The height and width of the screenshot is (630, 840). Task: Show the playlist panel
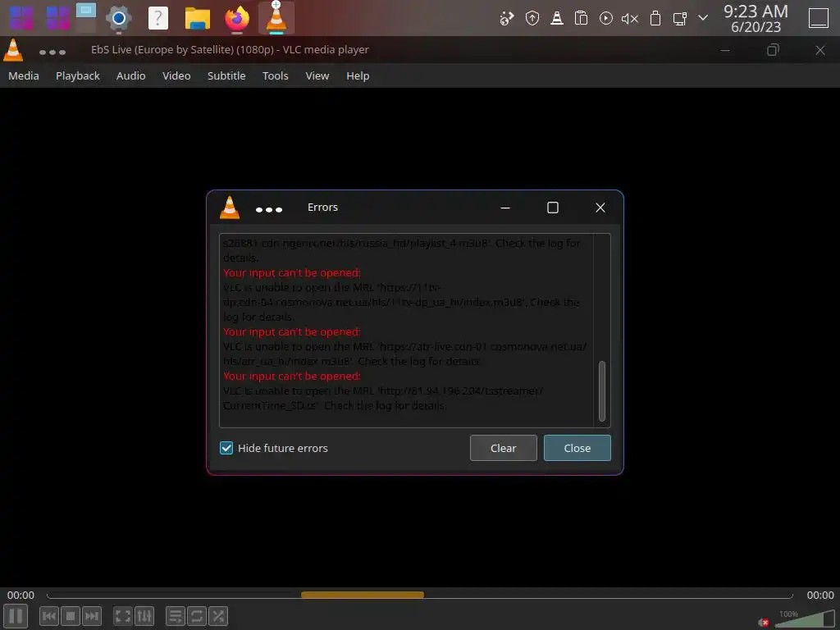click(176, 616)
